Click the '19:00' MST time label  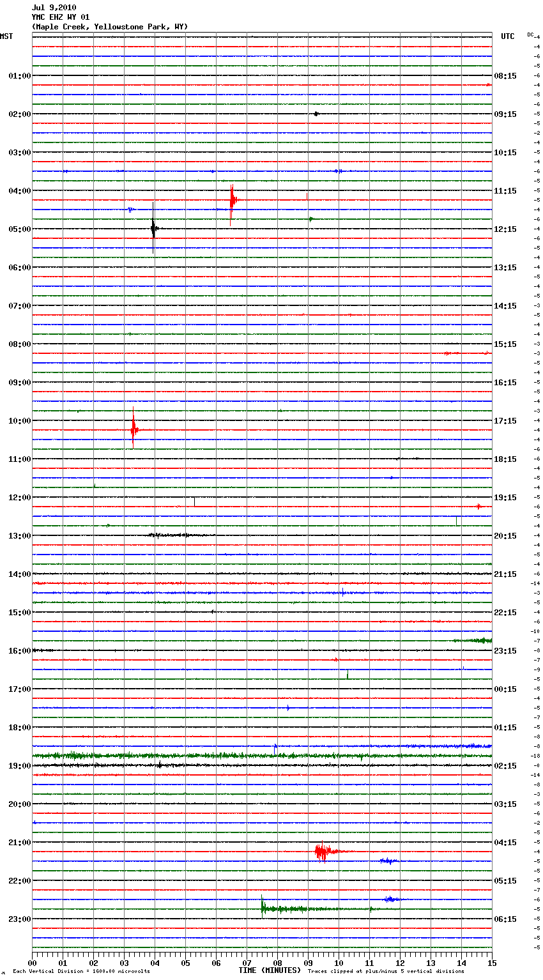(x=20, y=766)
